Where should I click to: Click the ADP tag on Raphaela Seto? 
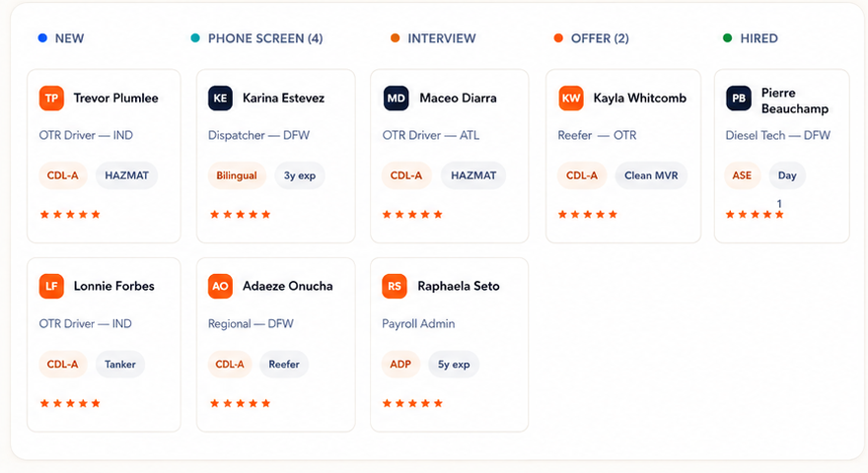[x=400, y=365]
